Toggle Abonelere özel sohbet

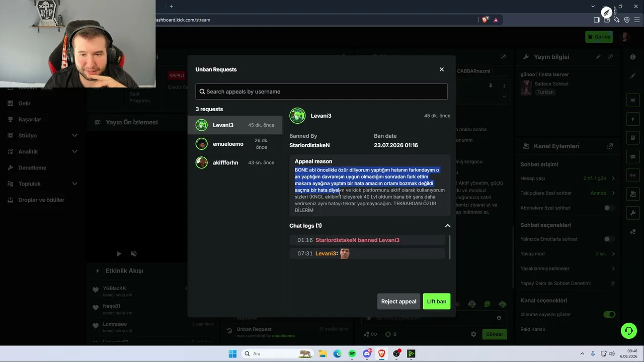click(609, 208)
